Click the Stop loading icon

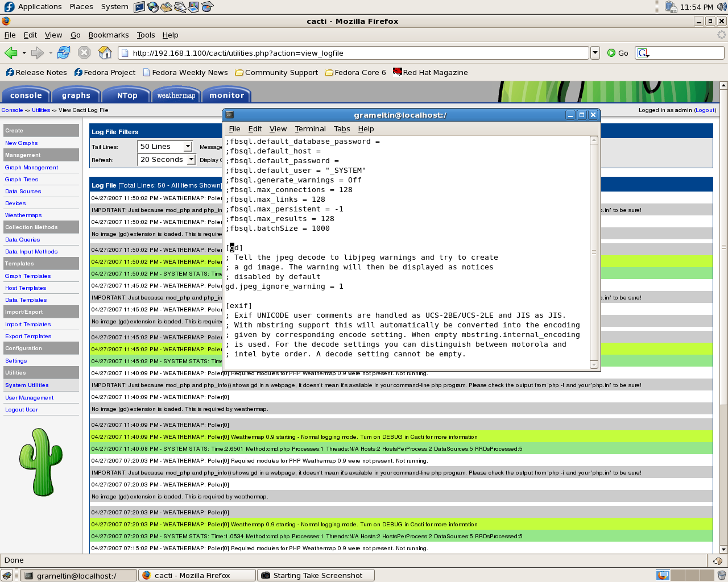click(84, 53)
